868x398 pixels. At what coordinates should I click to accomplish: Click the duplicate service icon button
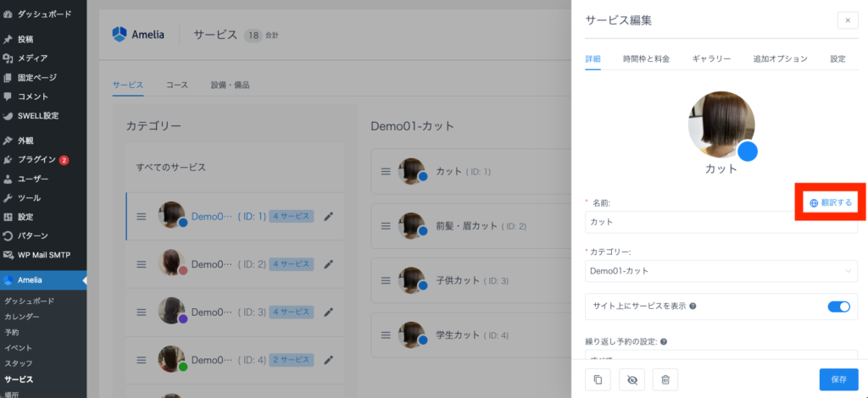598,380
